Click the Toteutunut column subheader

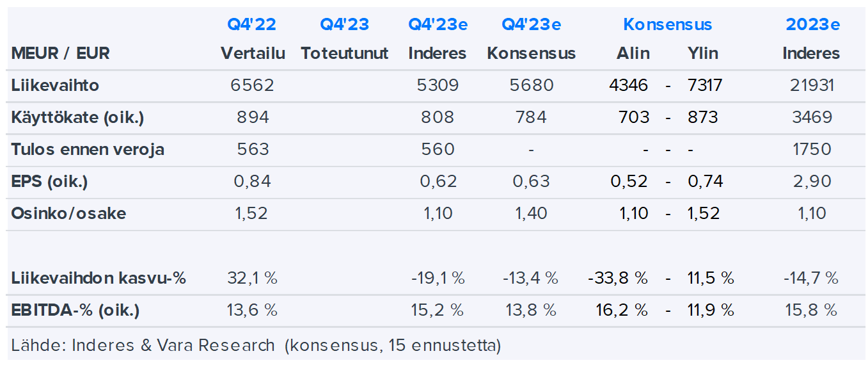coord(345,53)
